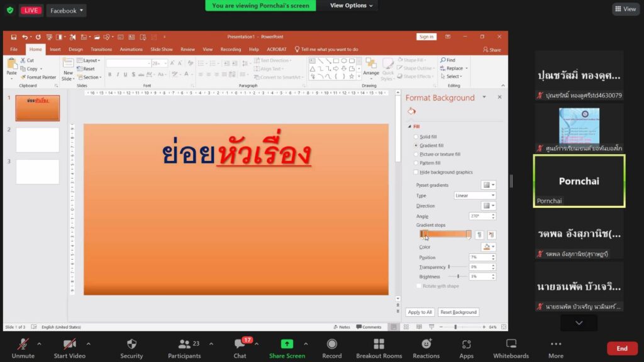Screen dimensions: 644x362
Task: Adjust the Brightness slider
Action: click(457, 277)
